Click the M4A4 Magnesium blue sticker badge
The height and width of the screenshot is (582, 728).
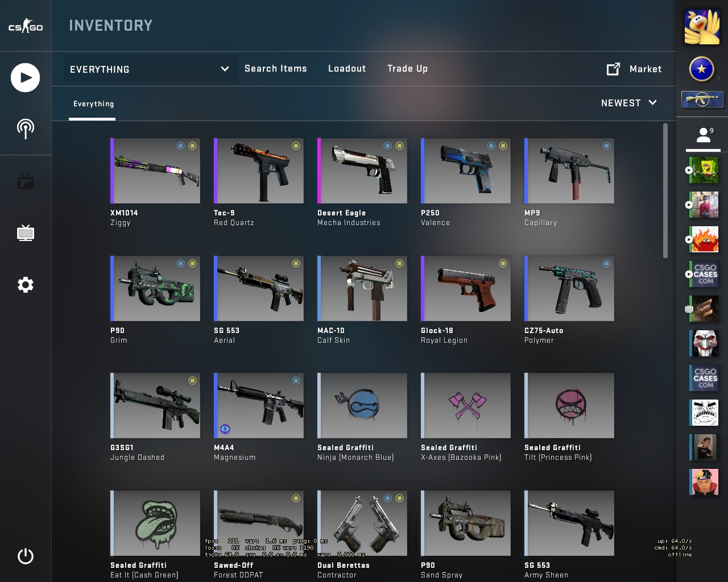tap(225, 429)
